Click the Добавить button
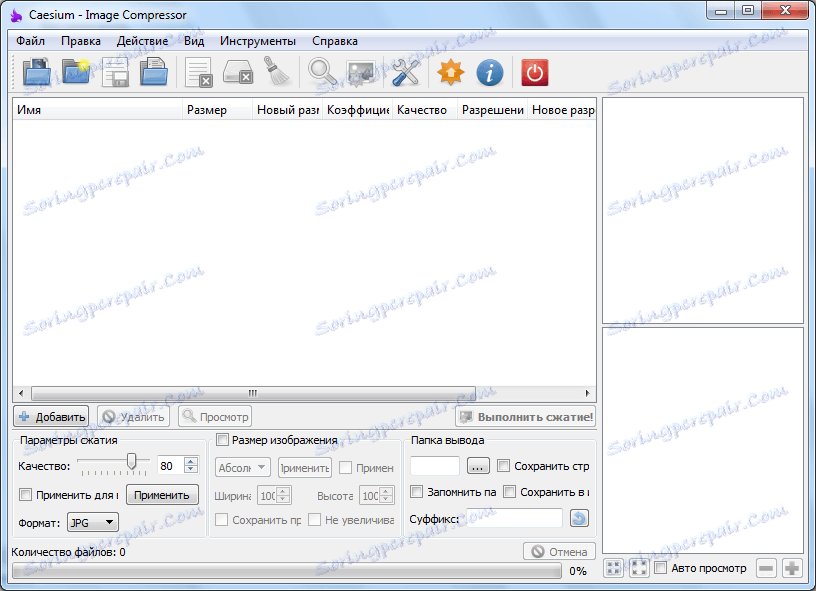816x591 pixels. 51,417
